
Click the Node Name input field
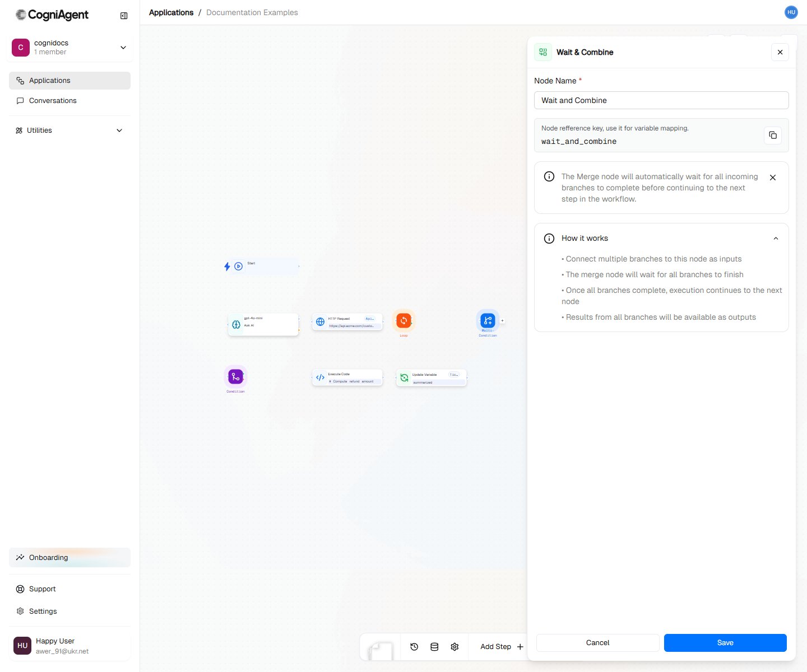(x=661, y=100)
